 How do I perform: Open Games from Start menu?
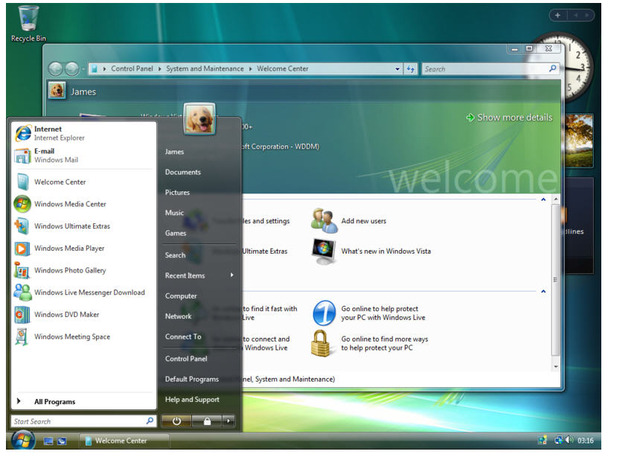point(176,233)
